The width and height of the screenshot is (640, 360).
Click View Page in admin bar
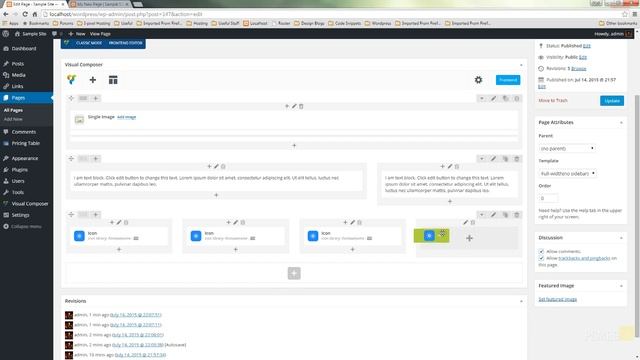(100, 34)
